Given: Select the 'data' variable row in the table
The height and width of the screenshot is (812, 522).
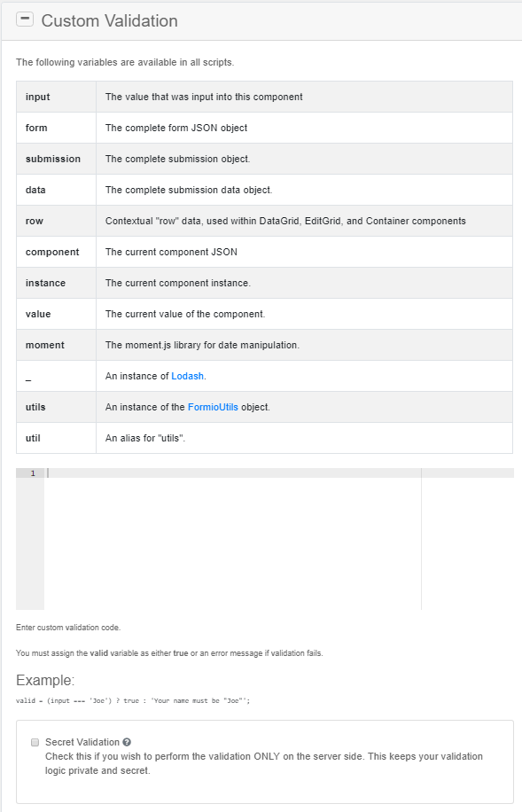Looking at the screenshot, I should click(266, 190).
